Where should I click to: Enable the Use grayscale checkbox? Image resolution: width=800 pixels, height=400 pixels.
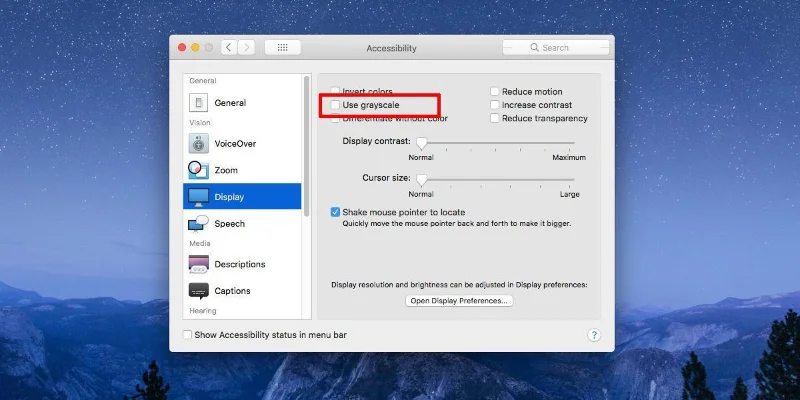click(x=335, y=105)
